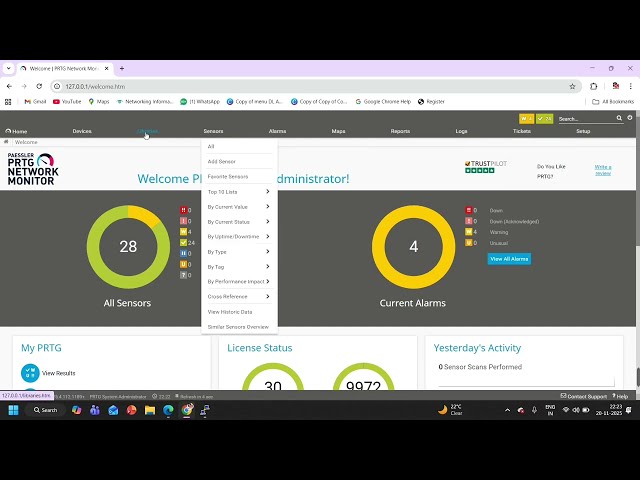
Task: Follow the Write a review link
Action: tap(603, 170)
